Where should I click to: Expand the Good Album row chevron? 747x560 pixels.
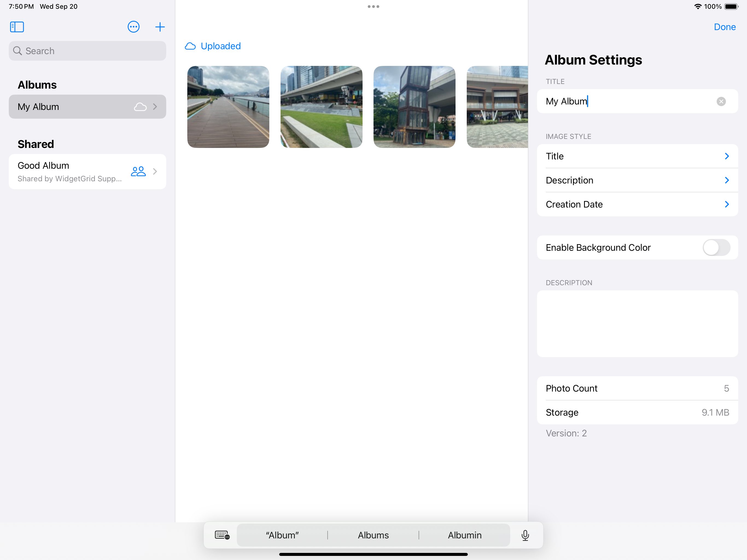tap(155, 171)
